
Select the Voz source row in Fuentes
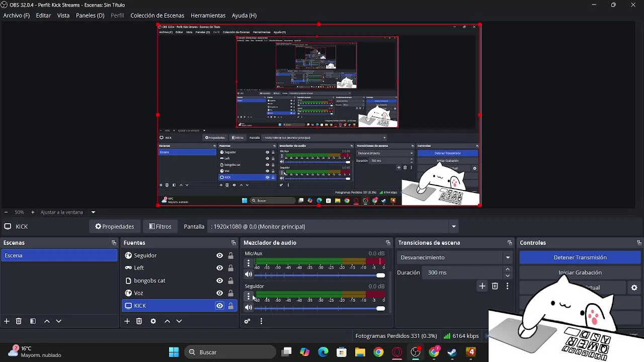pyautogui.click(x=179, y=293)
